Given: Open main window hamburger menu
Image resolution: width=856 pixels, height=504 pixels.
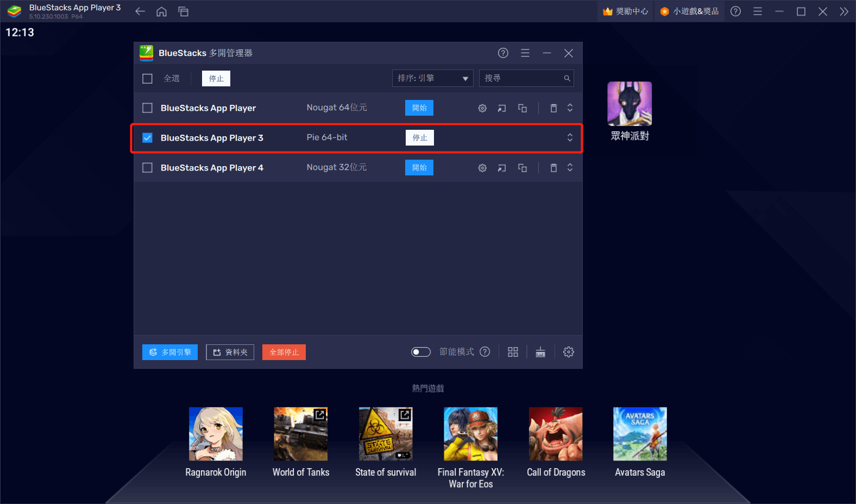Looking at the screenshot, I should click(758, 11).
